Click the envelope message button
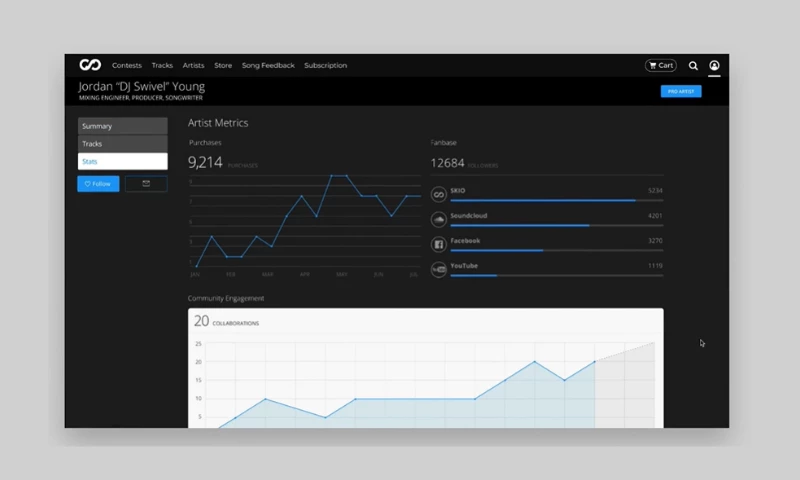 [146, 184]
